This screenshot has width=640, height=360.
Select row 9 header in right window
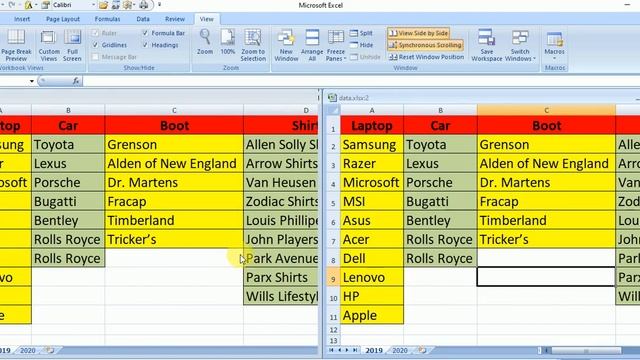click(333, 278)
